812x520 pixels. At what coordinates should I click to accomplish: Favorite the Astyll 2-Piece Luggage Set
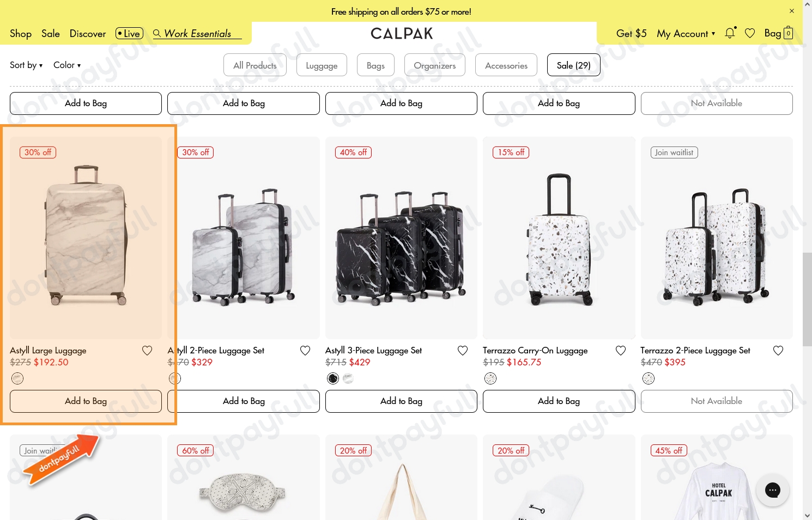coord(305,350)
